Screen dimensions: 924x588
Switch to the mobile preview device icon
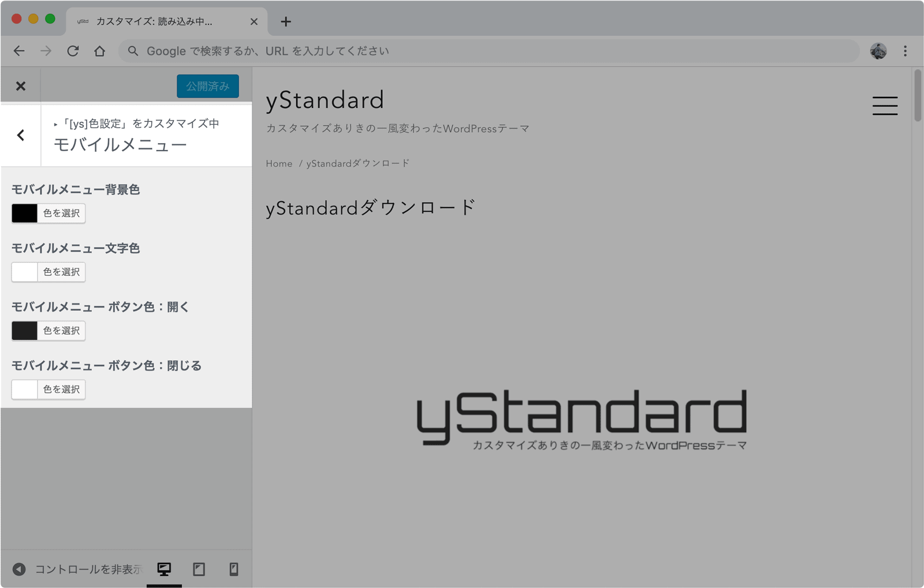(x=234, y=570)
